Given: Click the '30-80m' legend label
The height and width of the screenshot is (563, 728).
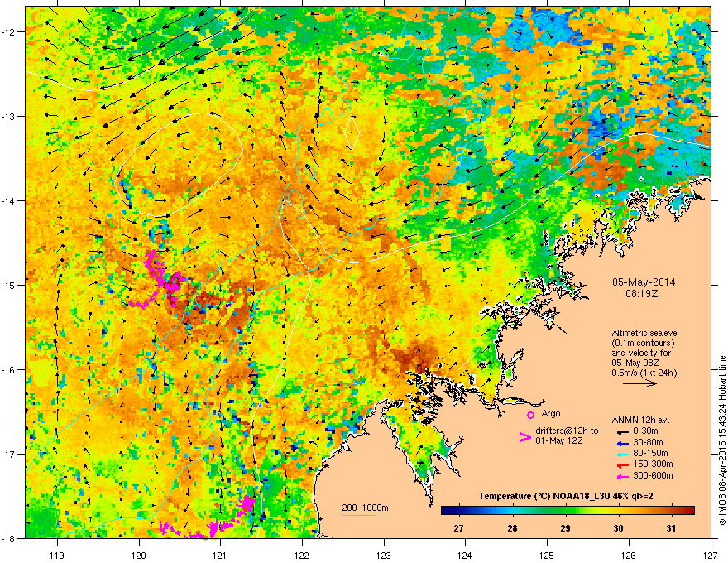Looking at the screenshot, I should 648,443.
